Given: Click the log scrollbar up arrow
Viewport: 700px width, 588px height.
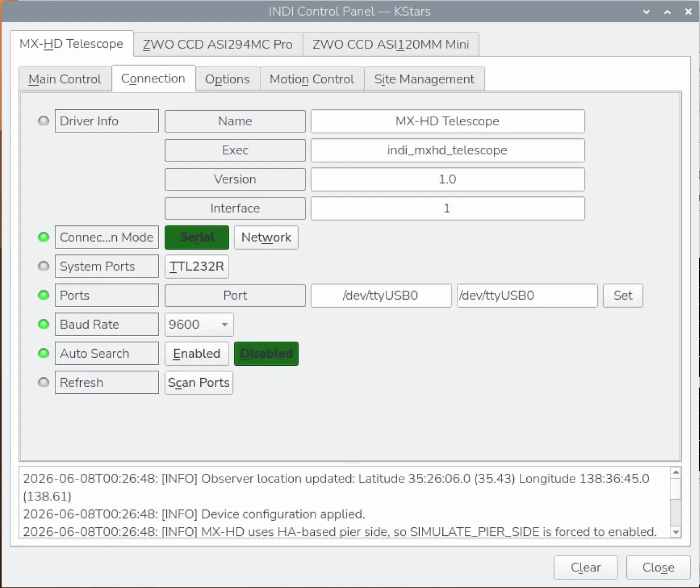Looking at the screenshot, I should pos(676,472).
